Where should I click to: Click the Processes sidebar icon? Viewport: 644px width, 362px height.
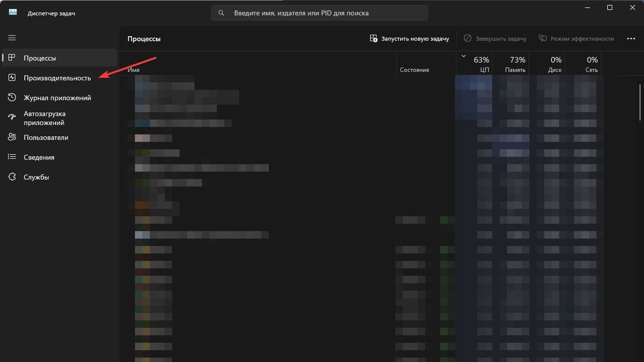point(12,58)
